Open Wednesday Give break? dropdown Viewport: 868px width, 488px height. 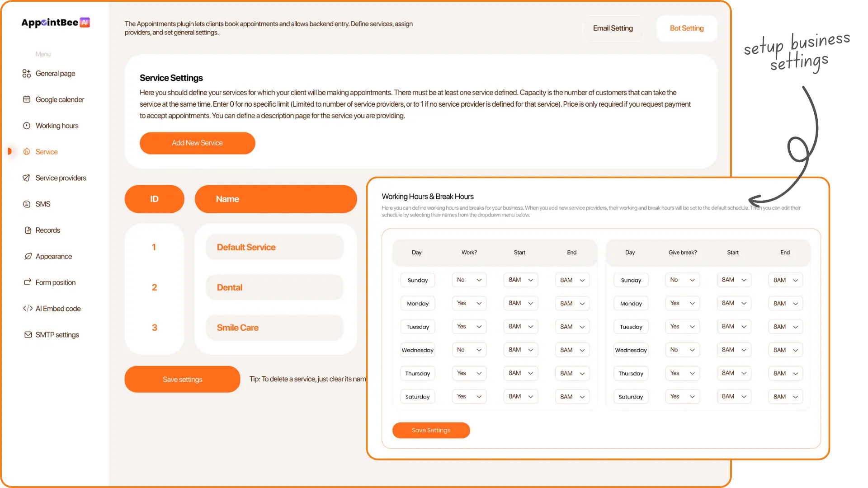point(683,350)
